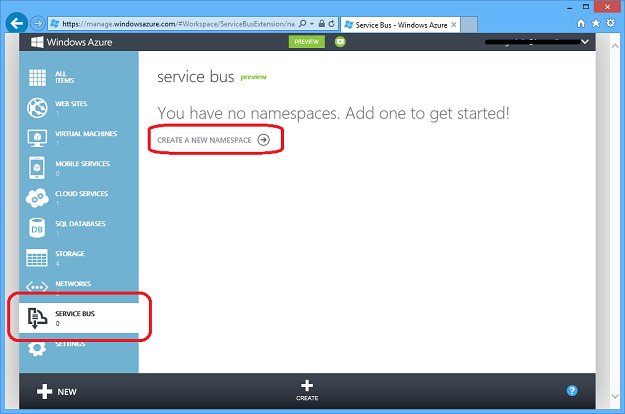Click the NEW plus icon in bottom bar
The width and height of the screenshot is (625, 414).
(44, 392)
